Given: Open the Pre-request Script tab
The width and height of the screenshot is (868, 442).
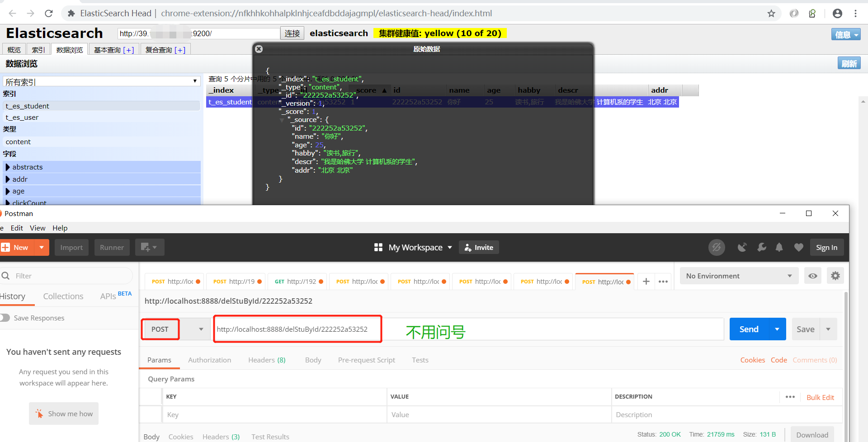Looking at the screenshot, I should pyautogui.click(x=367, y=360).
